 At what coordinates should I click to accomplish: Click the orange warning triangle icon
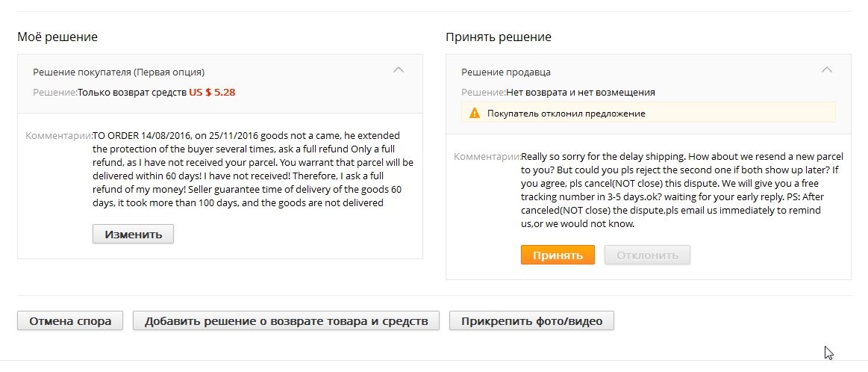click(x=475, y=113)
